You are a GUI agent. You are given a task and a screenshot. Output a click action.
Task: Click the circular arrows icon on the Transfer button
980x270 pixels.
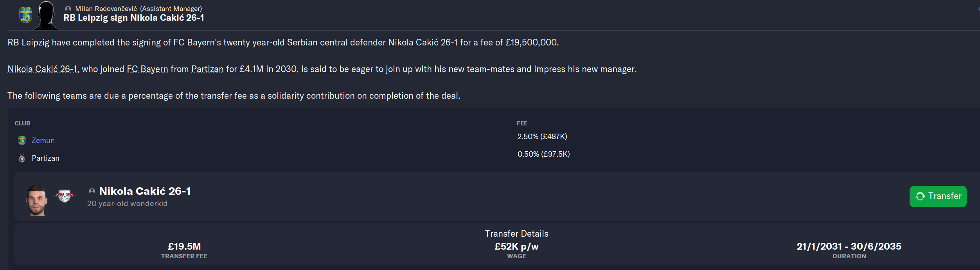click(x=920, y=196)
